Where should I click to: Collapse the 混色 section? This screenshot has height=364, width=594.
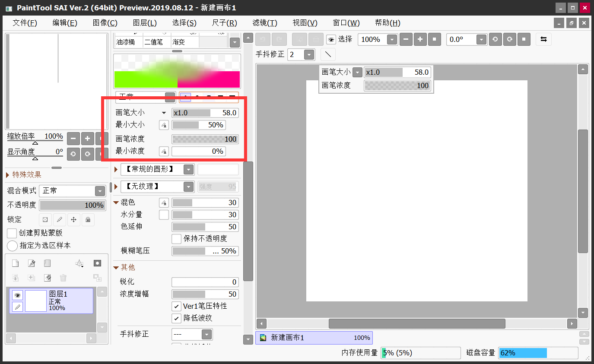(116, 203)
